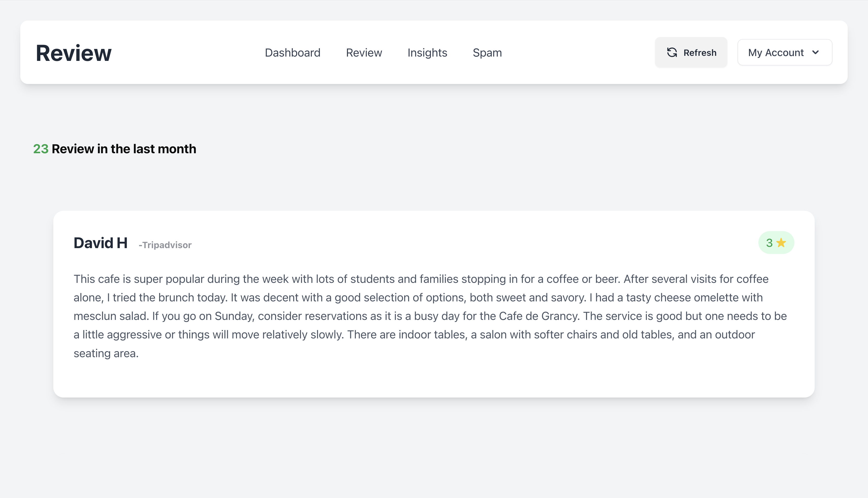Click empty space in the review card bottom
Screen dimensions: 868x498
pos(433,380)
